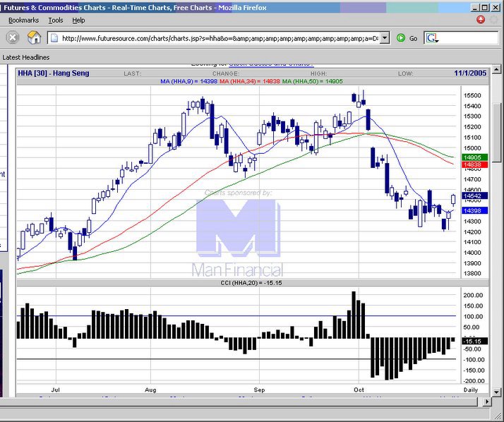504x422 pixels.
Task: Click the 'HHA [30] - Hang Seng' chart title
Action: [x=54, y=73]
